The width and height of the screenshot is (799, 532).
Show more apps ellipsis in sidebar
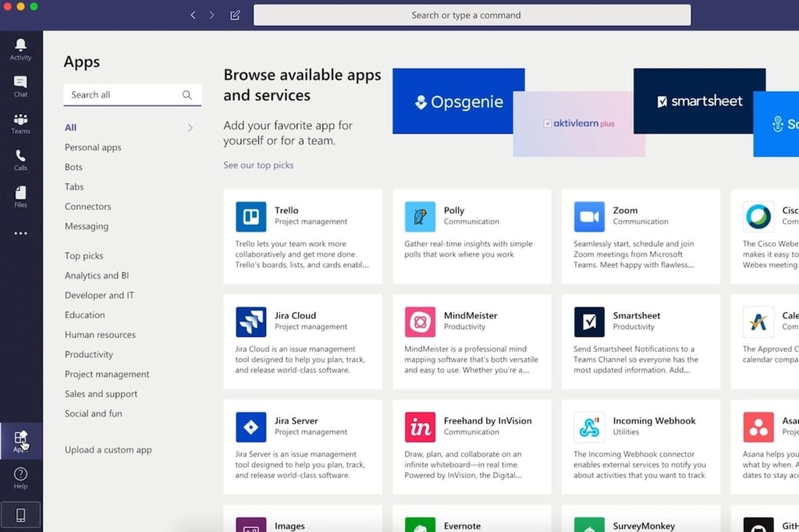point(20,233)
